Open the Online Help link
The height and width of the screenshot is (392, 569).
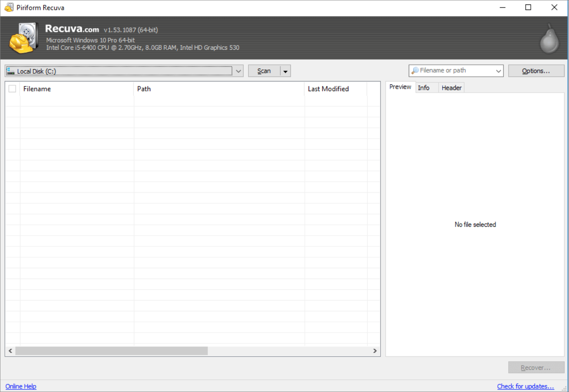point(21,386)
